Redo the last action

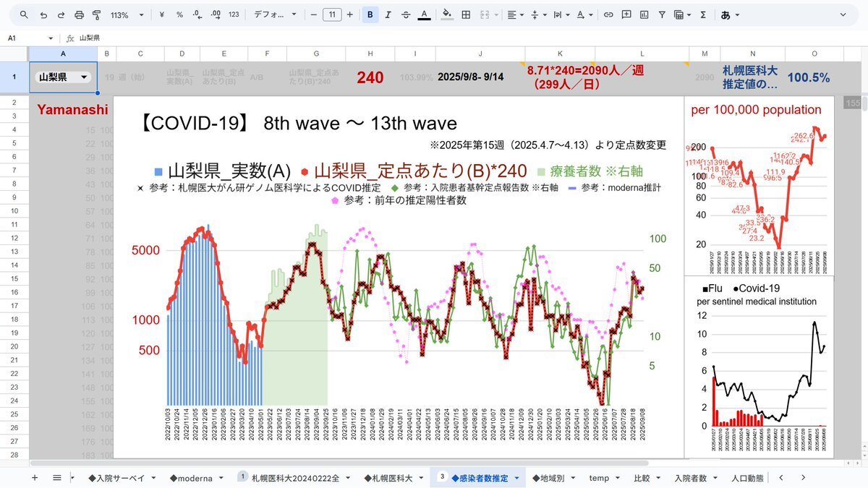click(x=61, y=14)
